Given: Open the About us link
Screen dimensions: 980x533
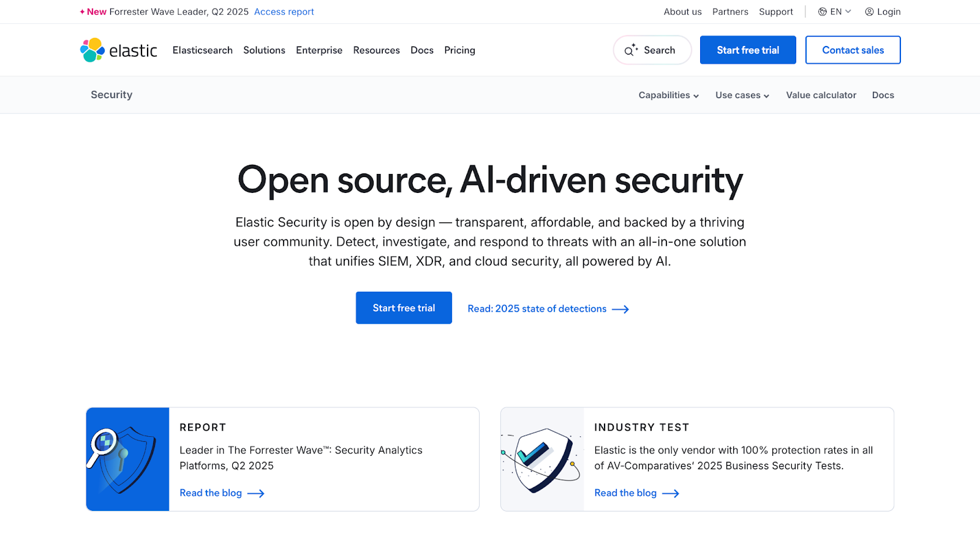Looking at the screenshot, I should click(x=683, y=12).
